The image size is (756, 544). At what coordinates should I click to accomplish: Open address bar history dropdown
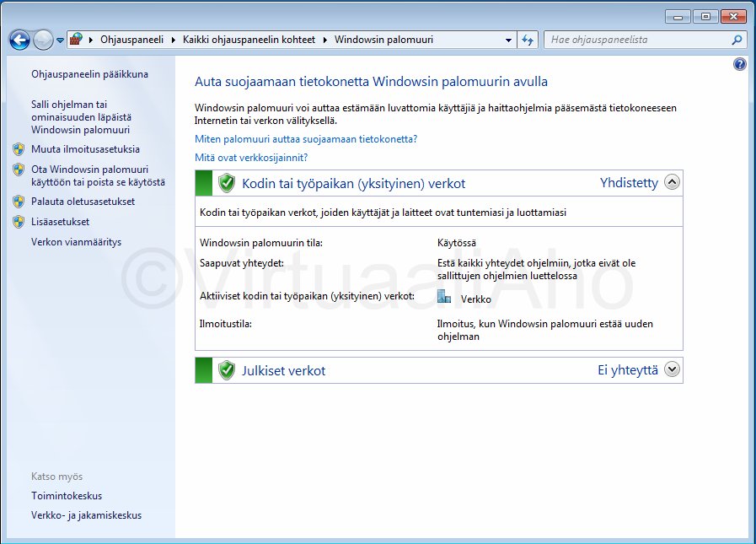click(508, 40)
